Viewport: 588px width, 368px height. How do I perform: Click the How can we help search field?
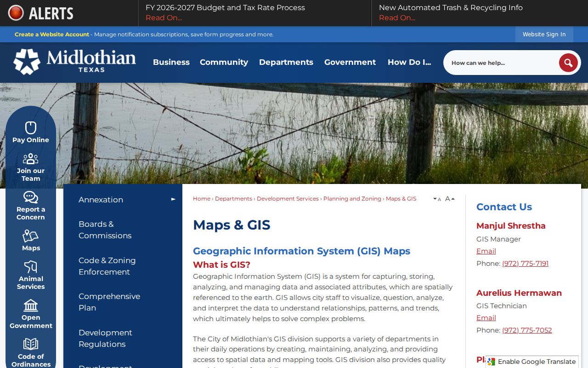(501, 63)
